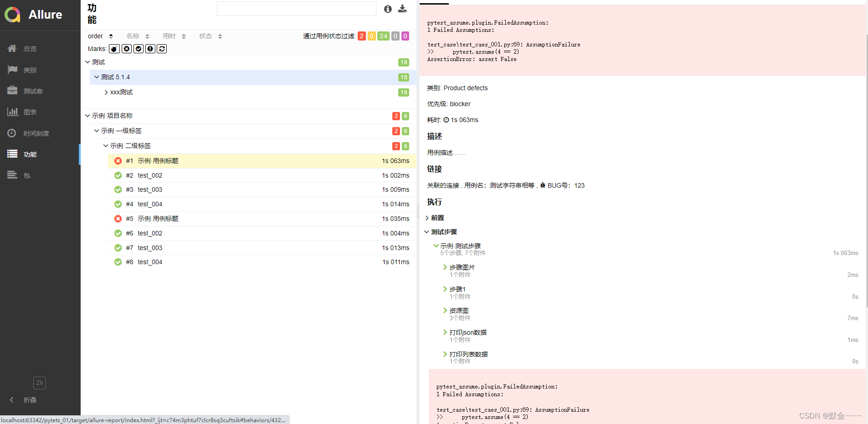
Task: Toggle the bomb mark filter
Action: coord(113,49)
